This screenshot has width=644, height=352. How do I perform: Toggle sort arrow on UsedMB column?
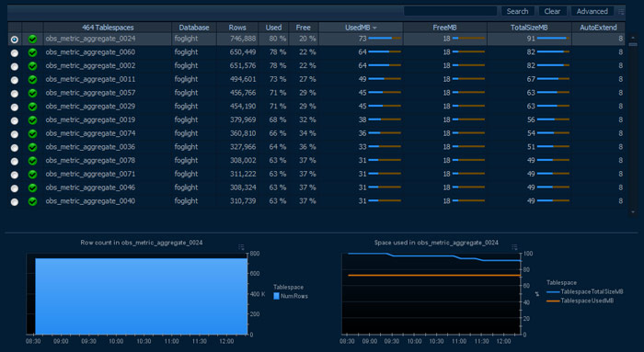coord(374,28)
